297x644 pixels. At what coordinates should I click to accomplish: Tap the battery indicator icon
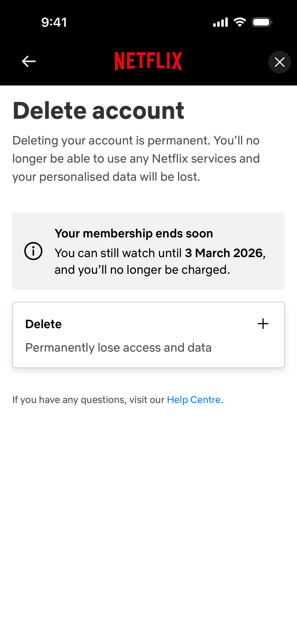262,22
